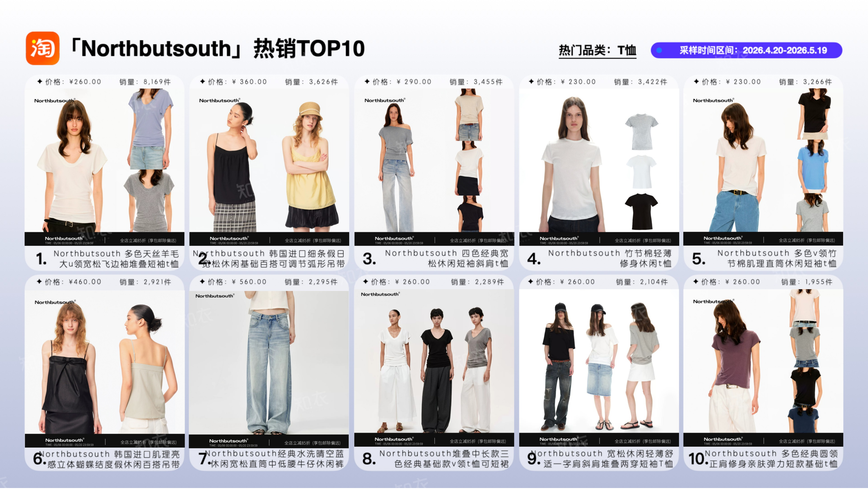Click the grey flat tee in product 4

(641, 132)
